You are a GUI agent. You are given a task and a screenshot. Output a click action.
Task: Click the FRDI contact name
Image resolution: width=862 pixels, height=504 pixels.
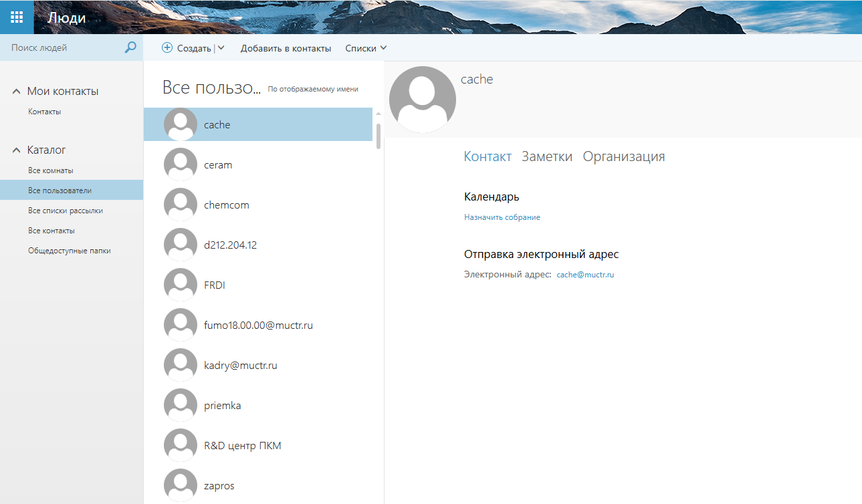[x=216, y=285]
